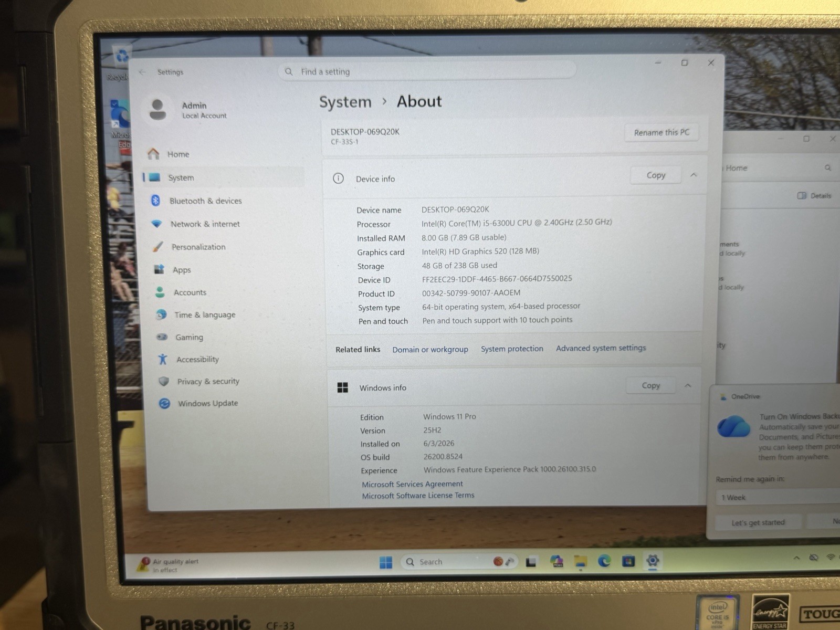Click the processor value text
Screen dimensions: 840x630
click(517, 223)
